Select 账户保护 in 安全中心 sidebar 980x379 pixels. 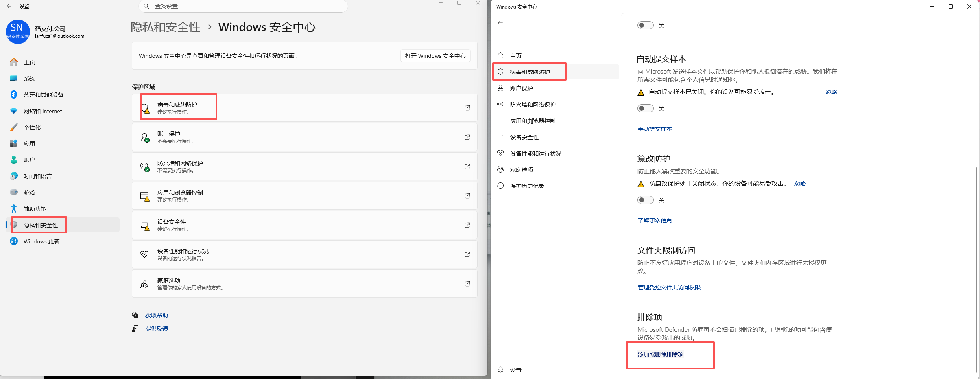click(x=556, y=88)
